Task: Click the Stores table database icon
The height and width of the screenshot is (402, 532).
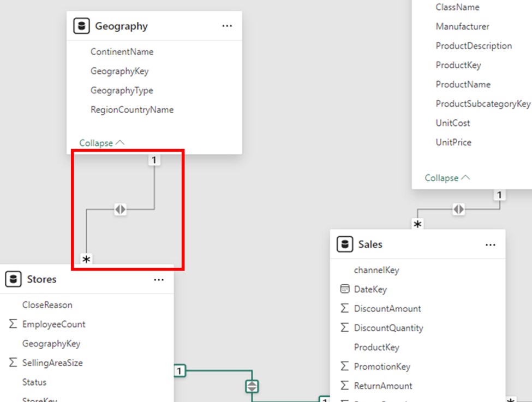Action: coord(14,279)
